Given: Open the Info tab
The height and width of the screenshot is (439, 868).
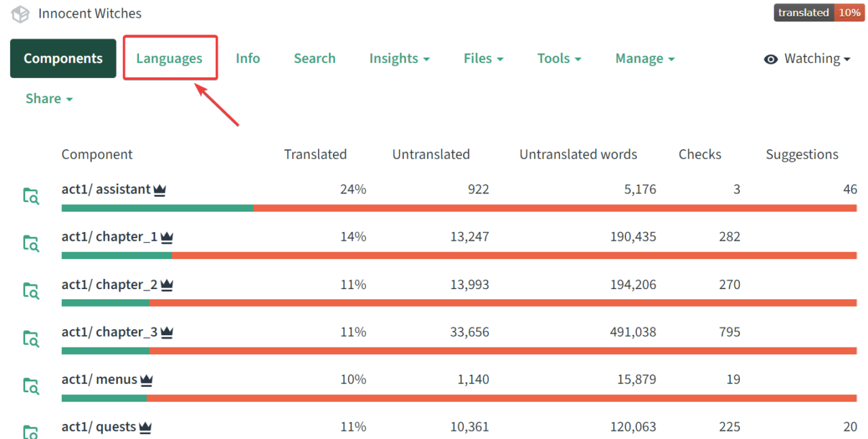Looking at the screenshot, I should coord(248,59).
